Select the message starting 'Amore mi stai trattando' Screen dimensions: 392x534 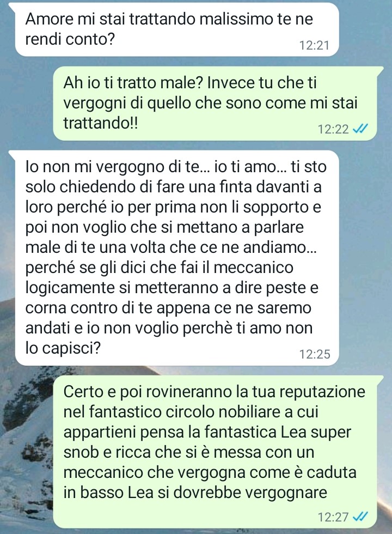[177, 29]
